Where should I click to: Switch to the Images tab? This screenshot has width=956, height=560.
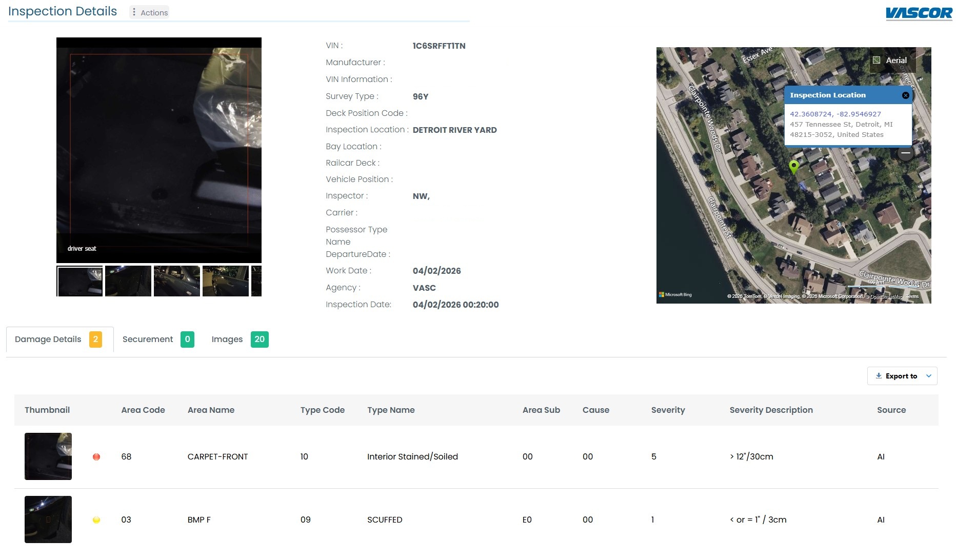pyautogui.click(x=240, y=339)
